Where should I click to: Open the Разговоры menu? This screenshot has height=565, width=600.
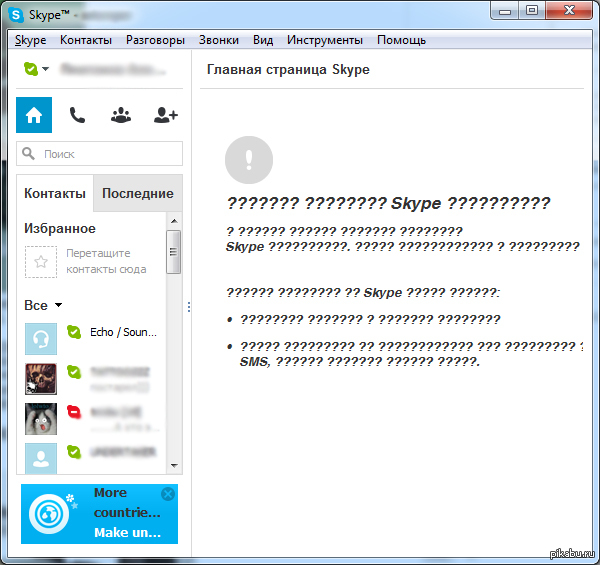click(x=155, y=40)
